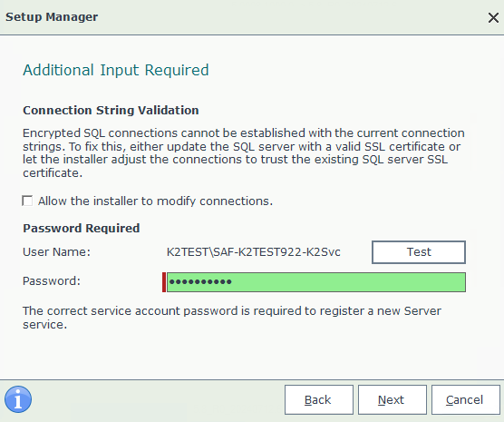Close the Setup Manager dialog

pyautogui.click(x=493, y=18)
